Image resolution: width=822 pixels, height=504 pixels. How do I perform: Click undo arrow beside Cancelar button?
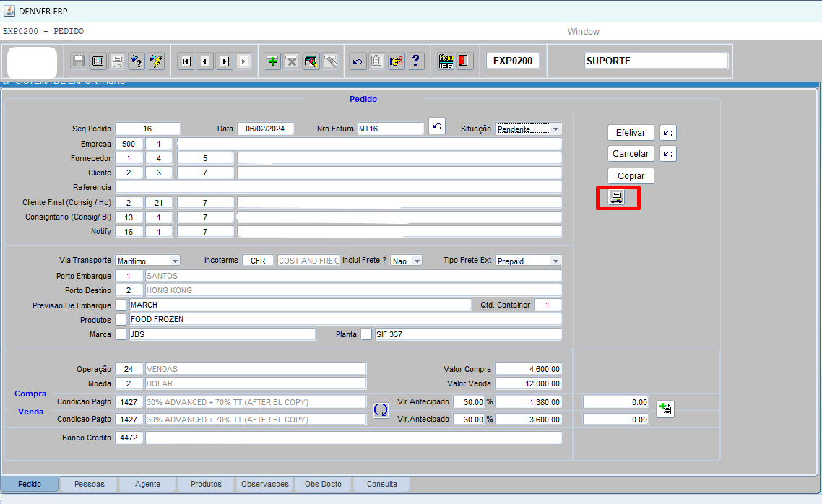tap(668, 154)
